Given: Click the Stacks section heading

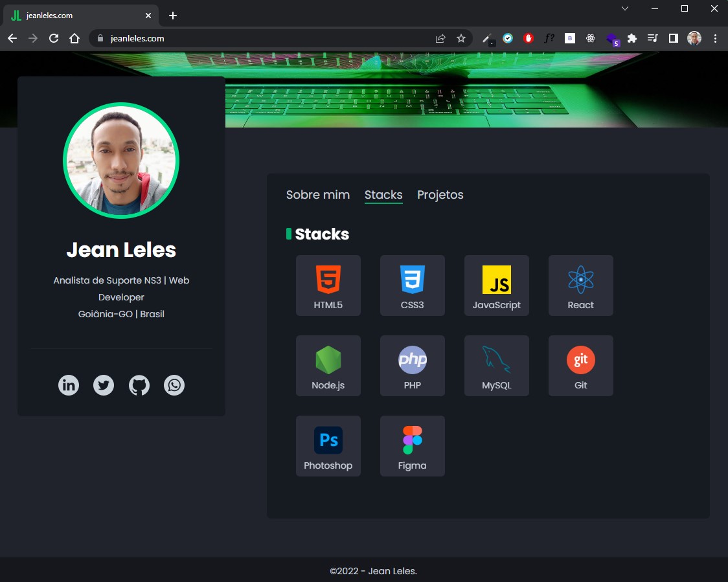Looking at the screenshot, I should pyautogui.click(x=322, y=234).
